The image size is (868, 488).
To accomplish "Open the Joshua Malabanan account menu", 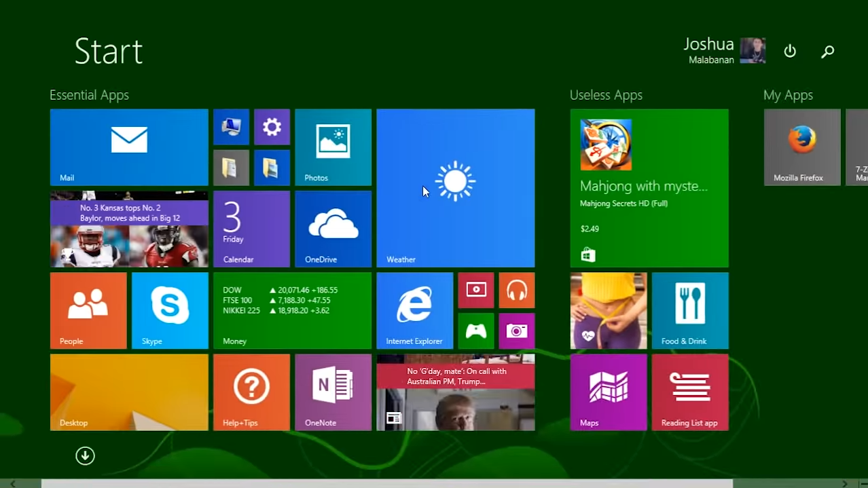I will click(x=724, y=51).
